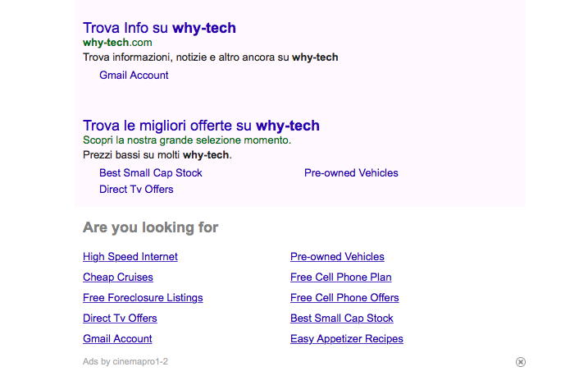The image size is (588, 376).
Task: Open Direct Tv Offers sitelink in ad
Action: point(136,189)
